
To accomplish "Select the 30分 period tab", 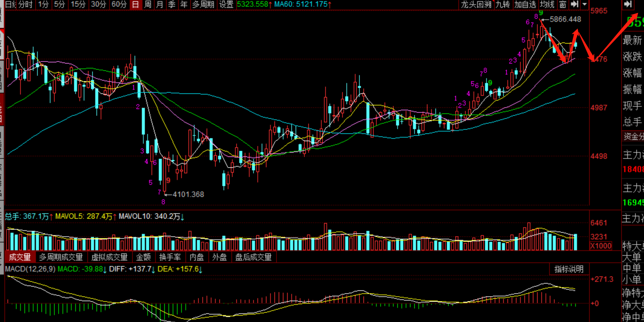I will (98, 4).
